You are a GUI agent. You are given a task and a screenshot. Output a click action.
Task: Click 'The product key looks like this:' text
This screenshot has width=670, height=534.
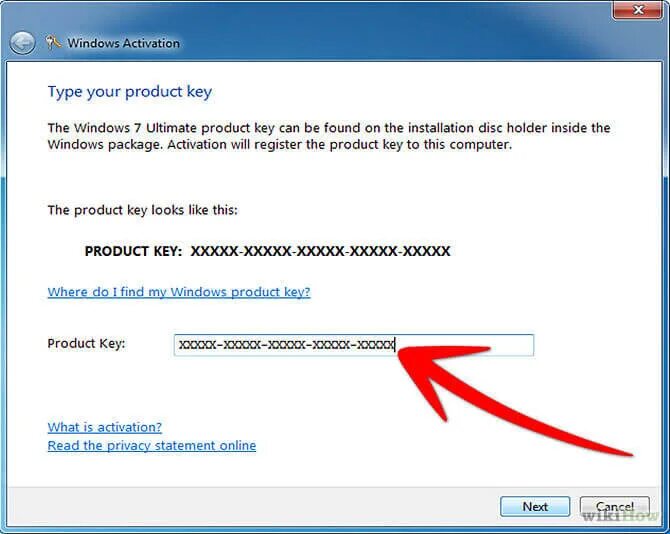(x=142, y=210)
